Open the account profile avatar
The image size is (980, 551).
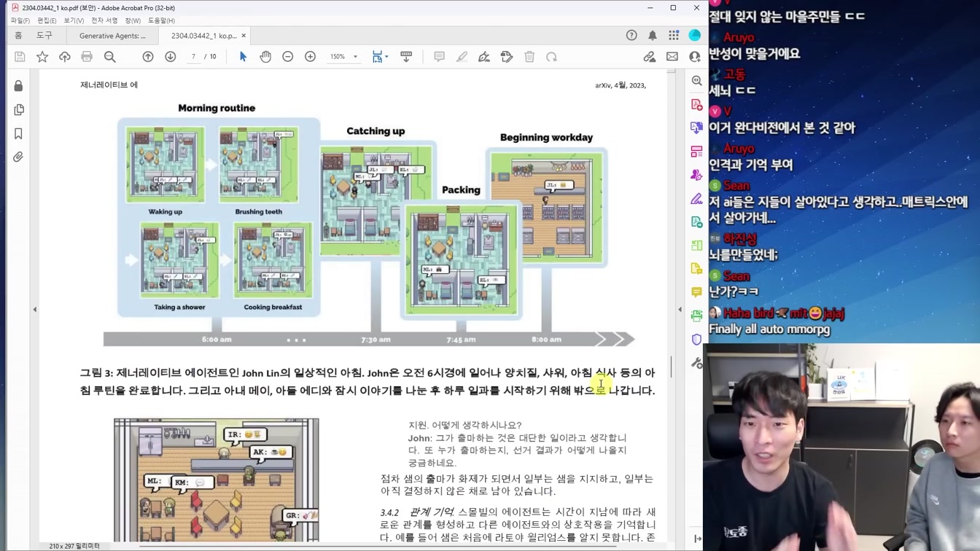click(x=695, y=35)
